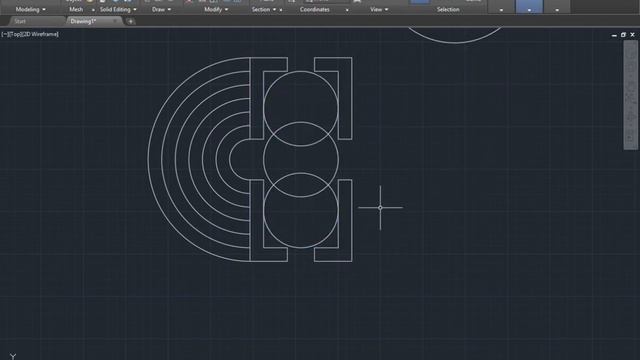Click the navigation bar in viewport

click(631, 95)
